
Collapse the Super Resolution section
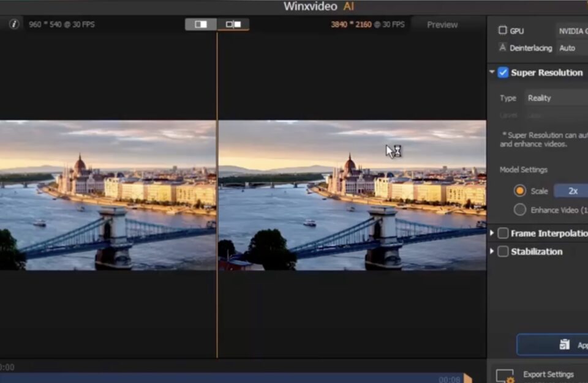tap(492, 72)
